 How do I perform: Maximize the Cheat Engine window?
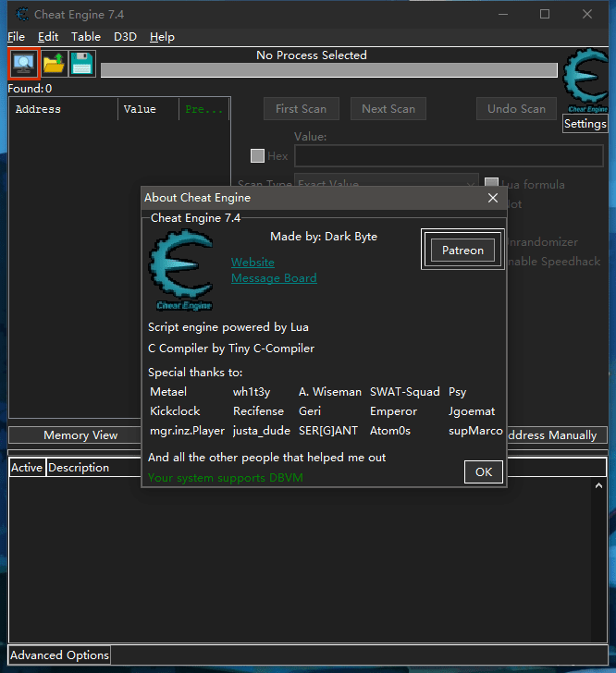(x=545, y=14)
